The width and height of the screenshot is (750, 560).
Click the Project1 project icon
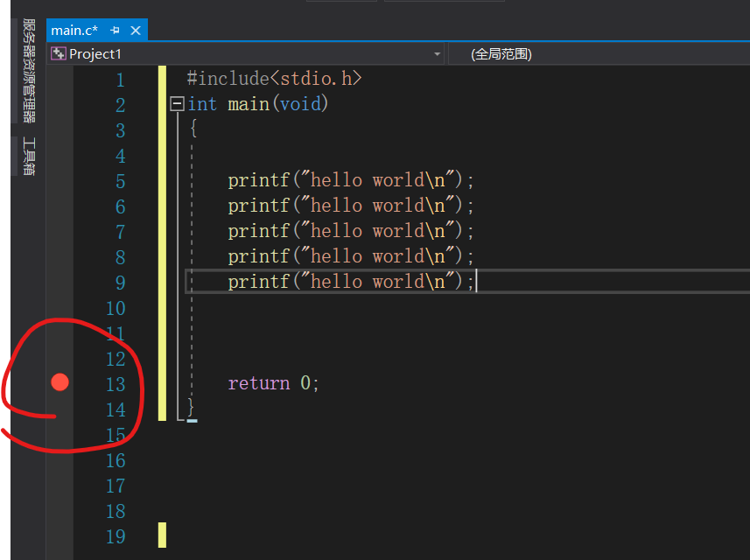click(59, 53)
